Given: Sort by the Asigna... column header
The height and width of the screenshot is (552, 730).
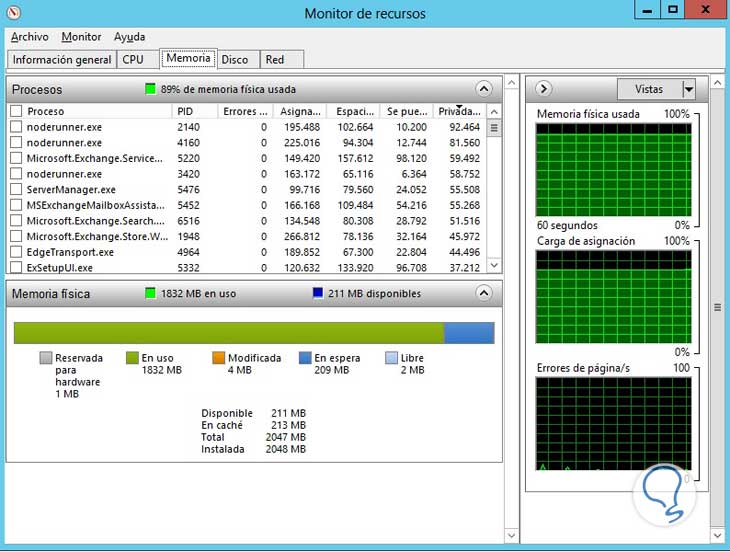Looking at the screenshot, I should click(x=300, y=111).
